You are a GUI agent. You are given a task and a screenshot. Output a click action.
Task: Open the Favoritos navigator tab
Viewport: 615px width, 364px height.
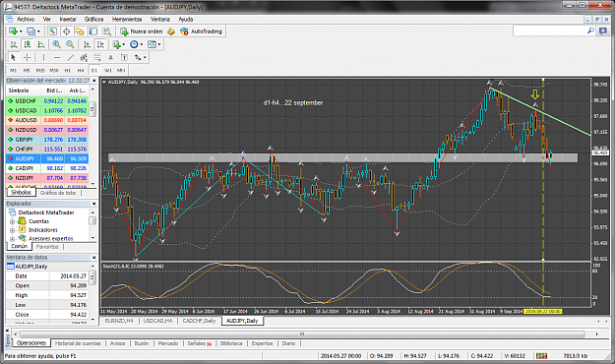[47, 247]
